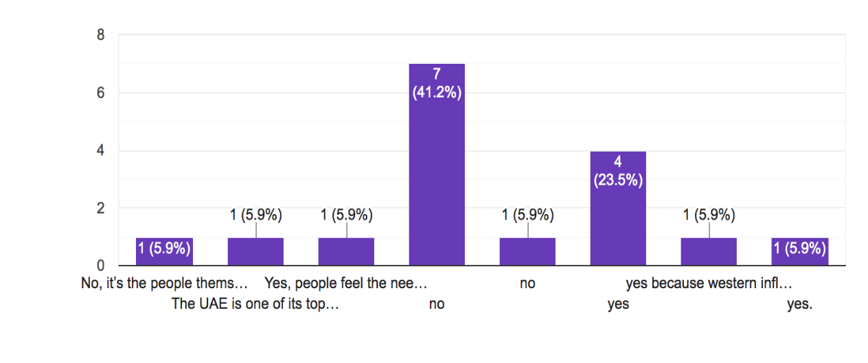
Task: Select the "Yes, people feel the nee…" bar
Action: (346, 251)
